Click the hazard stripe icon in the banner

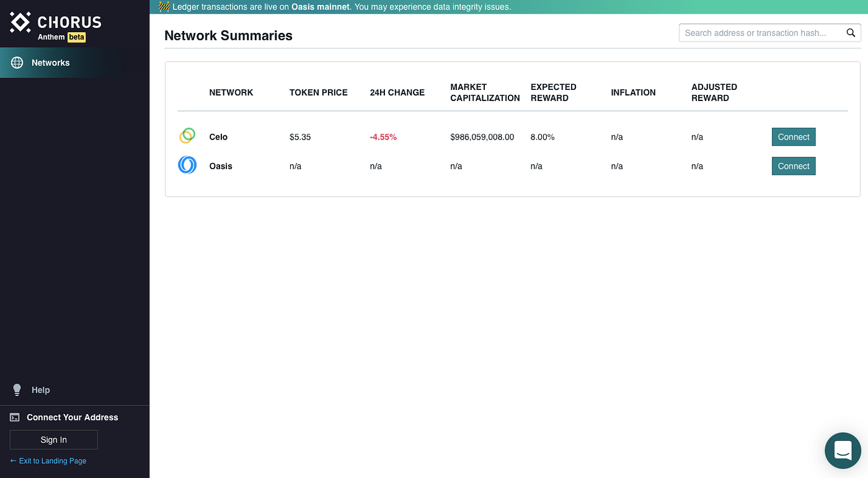coord(163,6)
